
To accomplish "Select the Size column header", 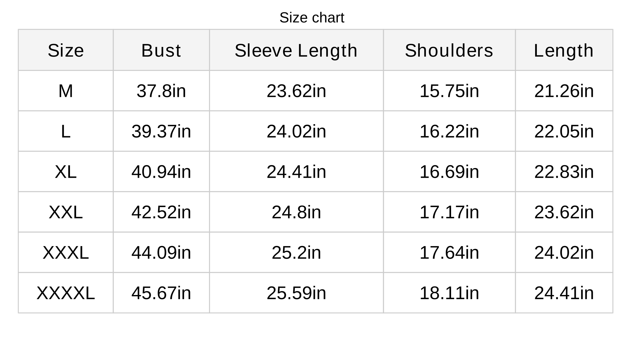I will [x=66, y=50].
